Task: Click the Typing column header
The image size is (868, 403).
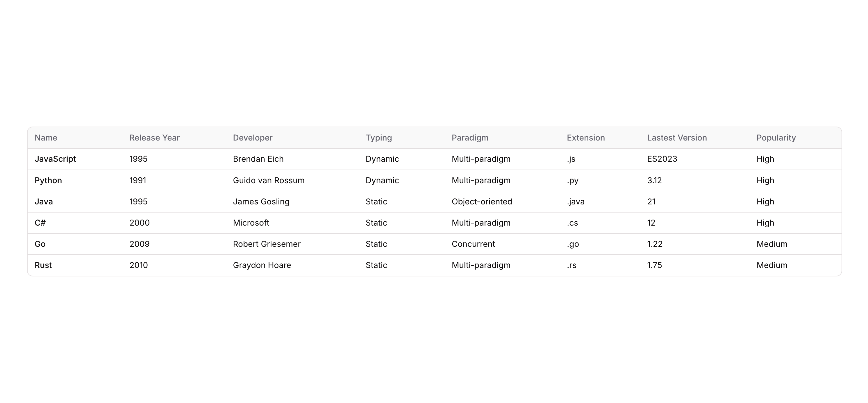Action: [x=379, y=138]
